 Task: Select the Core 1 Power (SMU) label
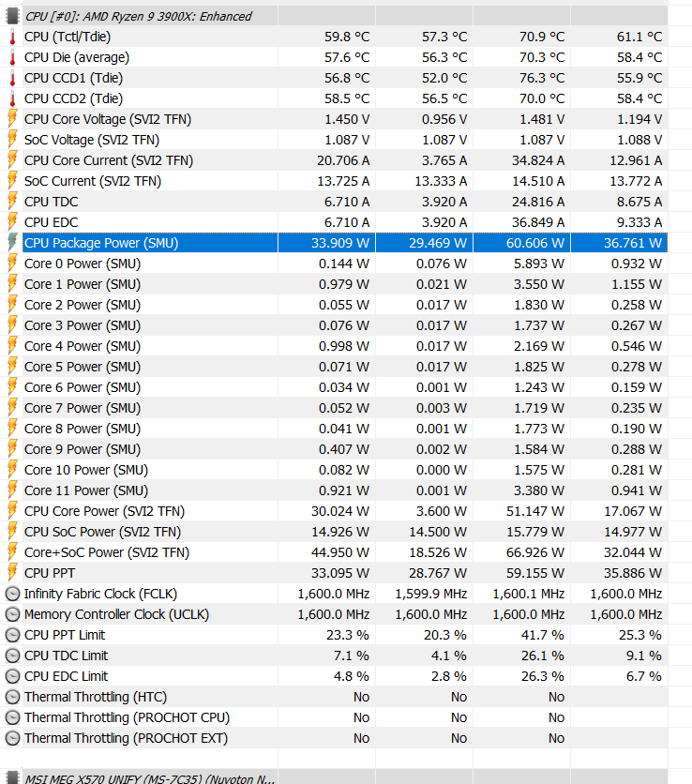click(x=83, y=284)
